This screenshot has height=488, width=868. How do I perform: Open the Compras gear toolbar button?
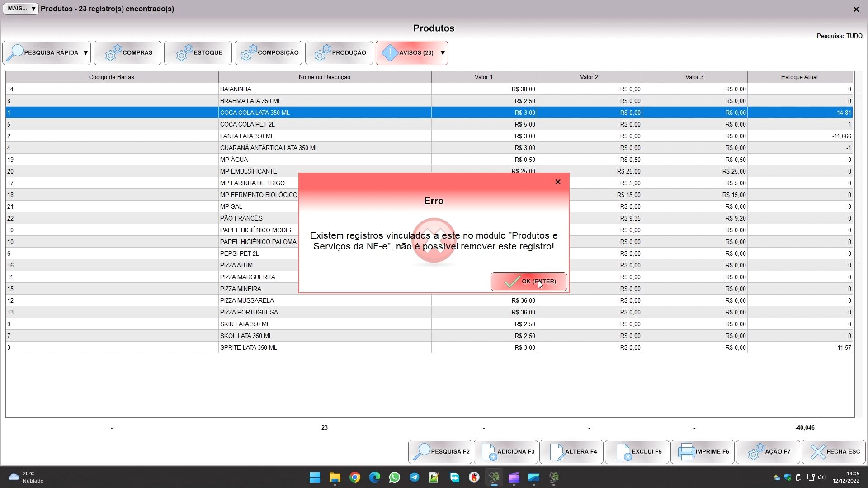127,53
